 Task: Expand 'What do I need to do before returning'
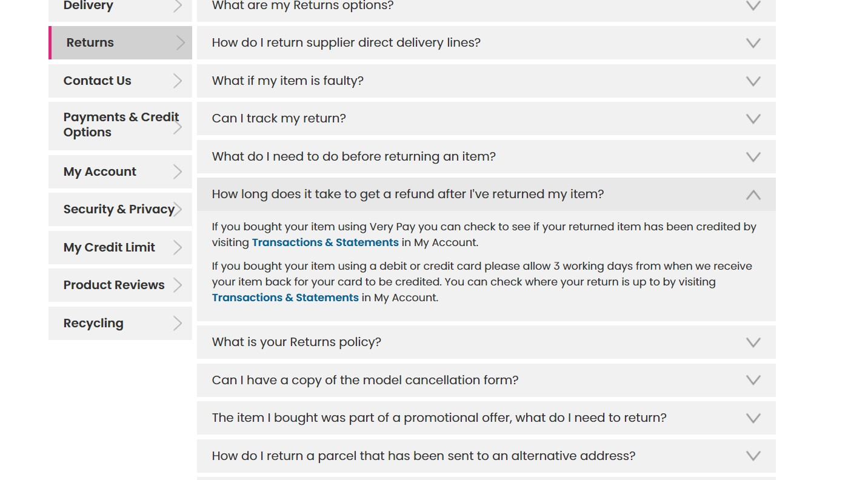[x=486, y=156]
